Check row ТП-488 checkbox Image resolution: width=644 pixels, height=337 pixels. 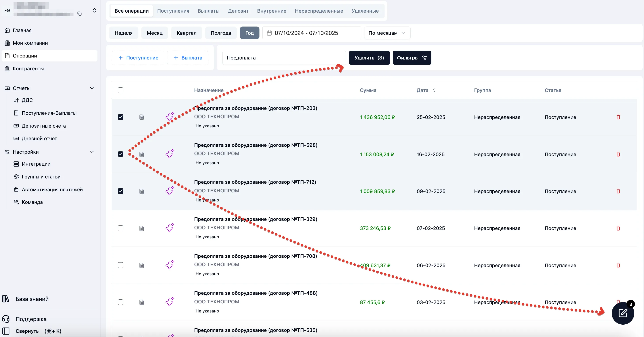[120, 302]
